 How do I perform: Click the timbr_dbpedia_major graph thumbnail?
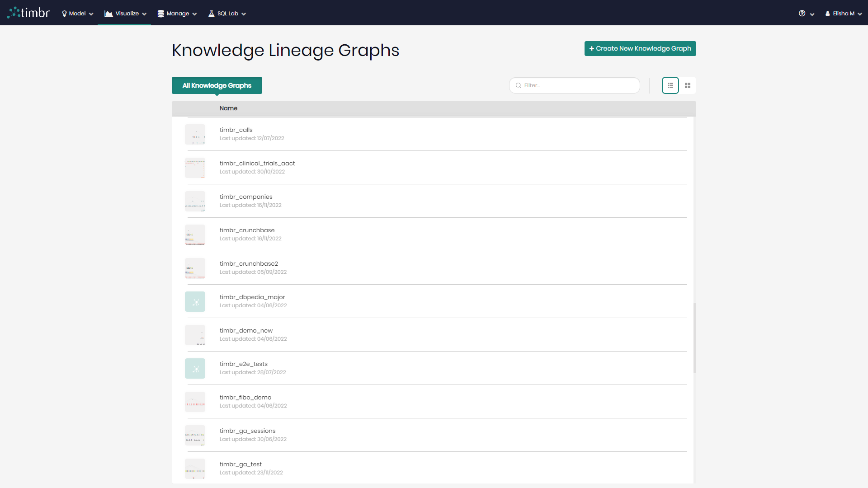(x=195, y=301)
